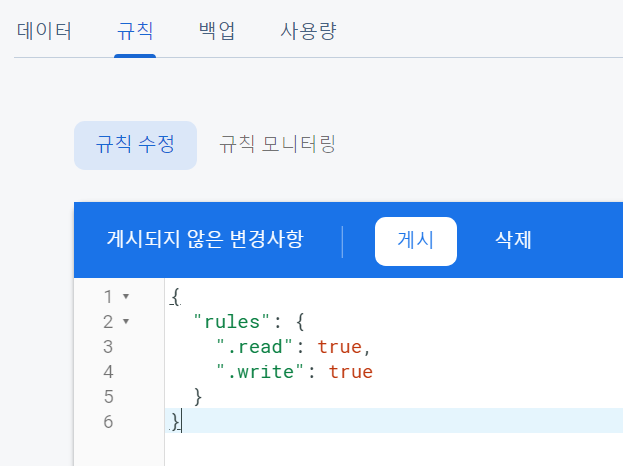Place cursor at the closing brace on line 6
Viewport: 623px width, 466px height.
(175, 422)
